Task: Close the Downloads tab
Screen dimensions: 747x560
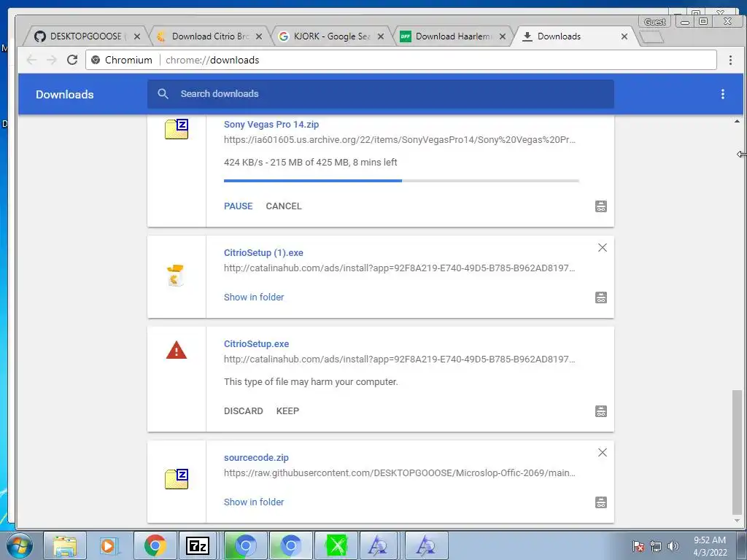Action: coord(624,36)
